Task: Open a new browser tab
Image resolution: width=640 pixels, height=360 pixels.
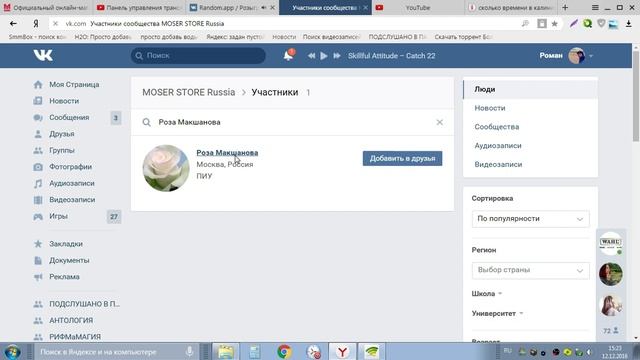Action: point(565,7)
